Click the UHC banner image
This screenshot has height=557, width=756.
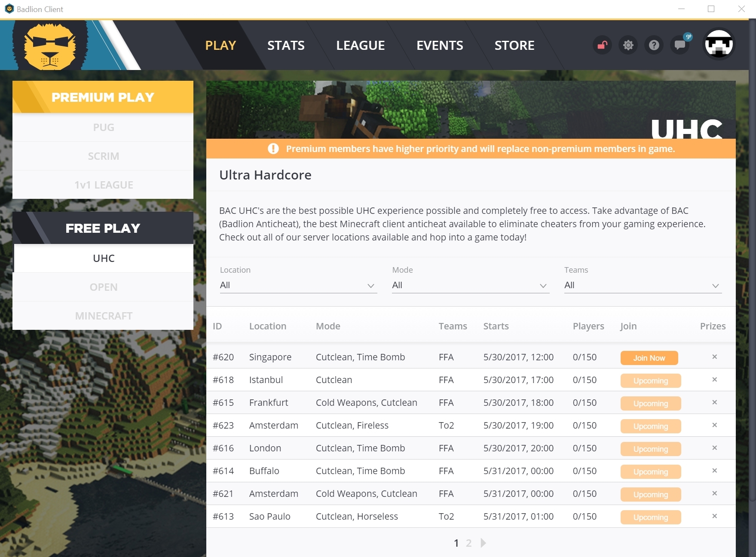(471, 110)
